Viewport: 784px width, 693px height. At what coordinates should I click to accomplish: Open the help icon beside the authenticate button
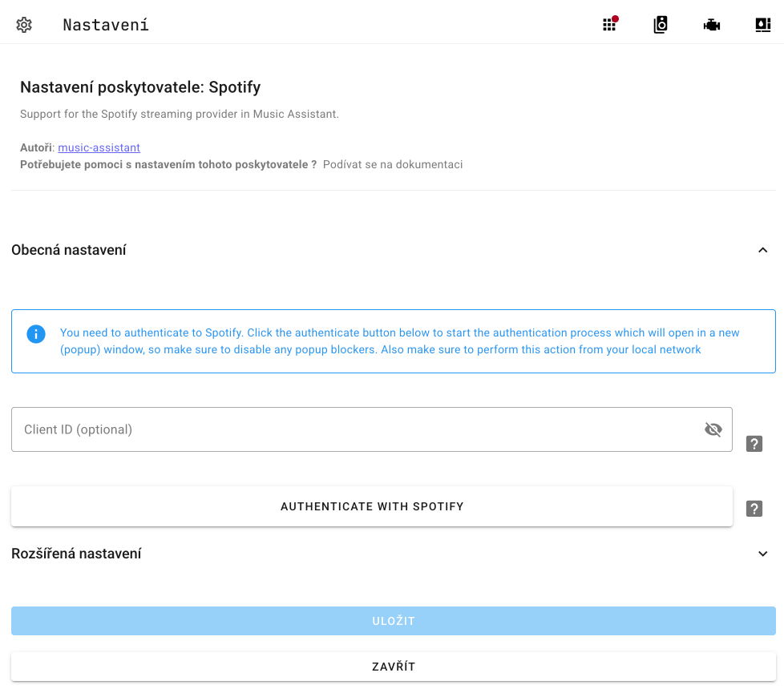click(x=754, y=508)
